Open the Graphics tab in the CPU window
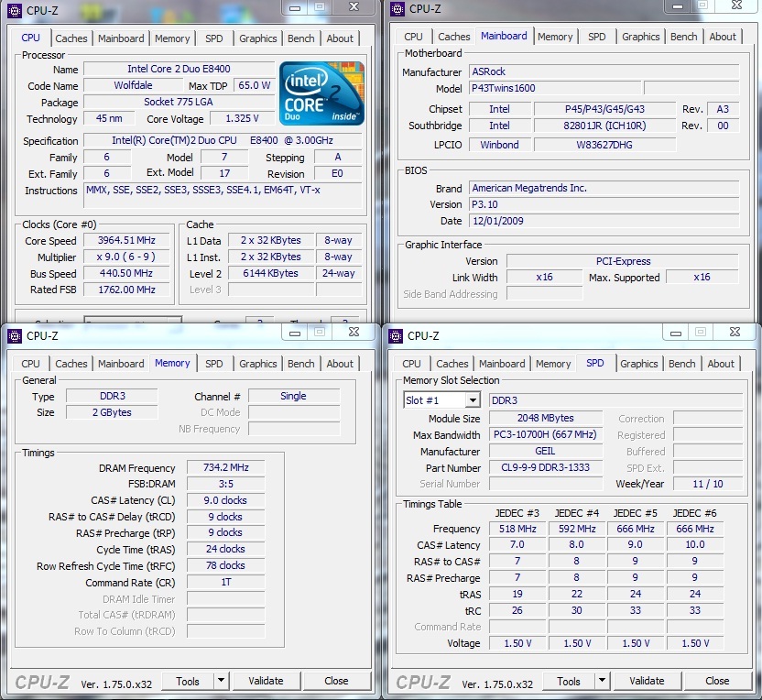The height and width of the screenshot is (700, 762). 258,38
